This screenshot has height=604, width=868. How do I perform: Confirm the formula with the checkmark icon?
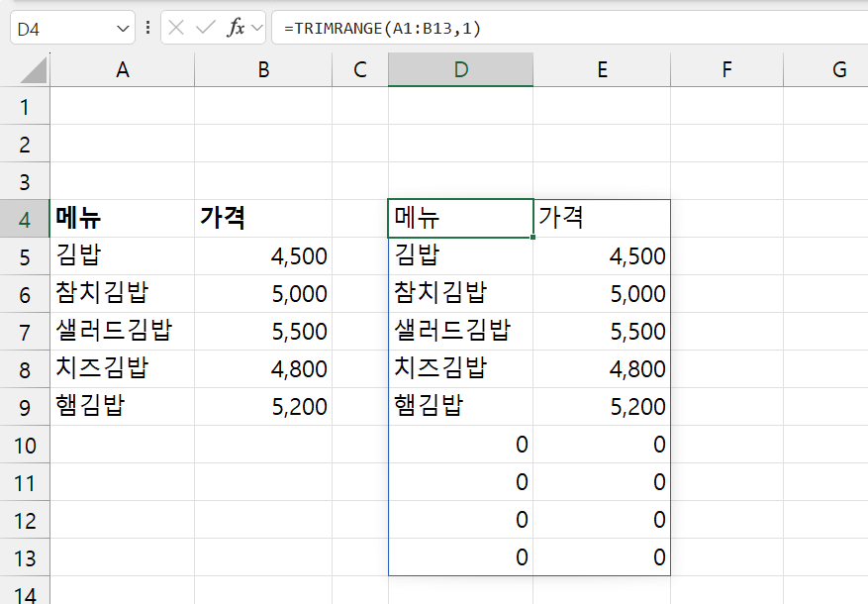206,28
